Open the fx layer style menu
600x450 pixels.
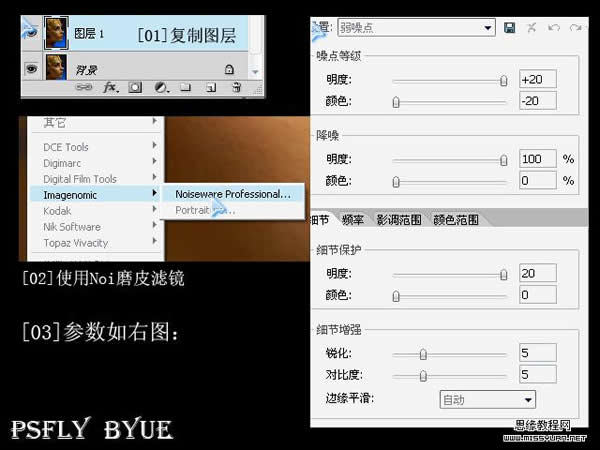pyautogui.click(x=111, y=88)
